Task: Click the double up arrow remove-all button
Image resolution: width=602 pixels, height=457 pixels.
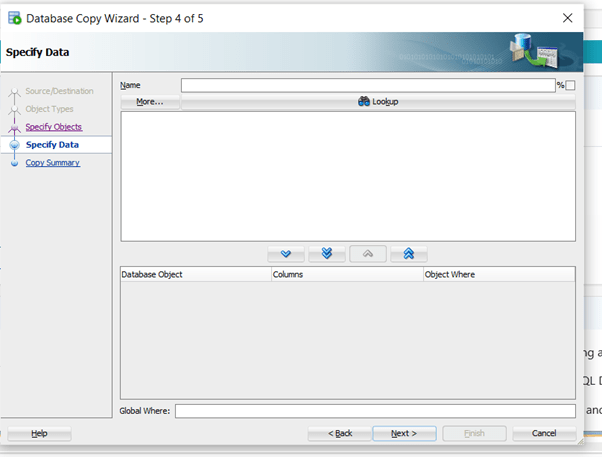Action: (x=408, y=254)
